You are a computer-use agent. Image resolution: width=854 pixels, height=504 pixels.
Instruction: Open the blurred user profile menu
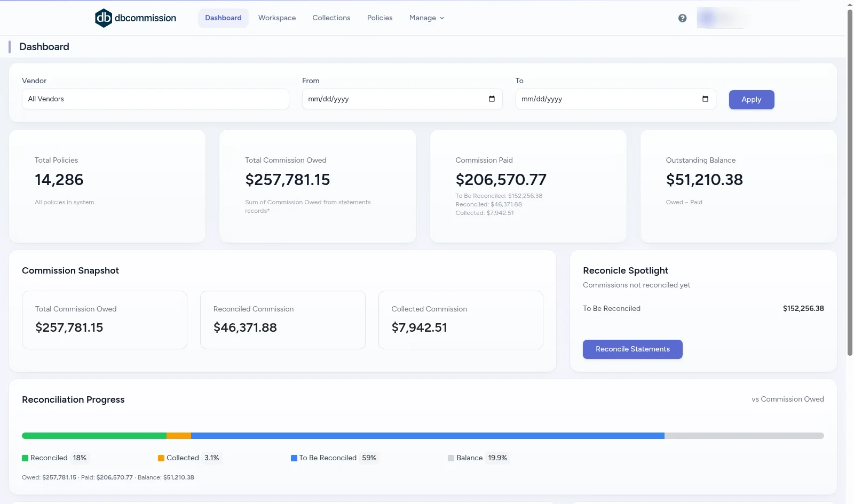[x=724, y=18]
